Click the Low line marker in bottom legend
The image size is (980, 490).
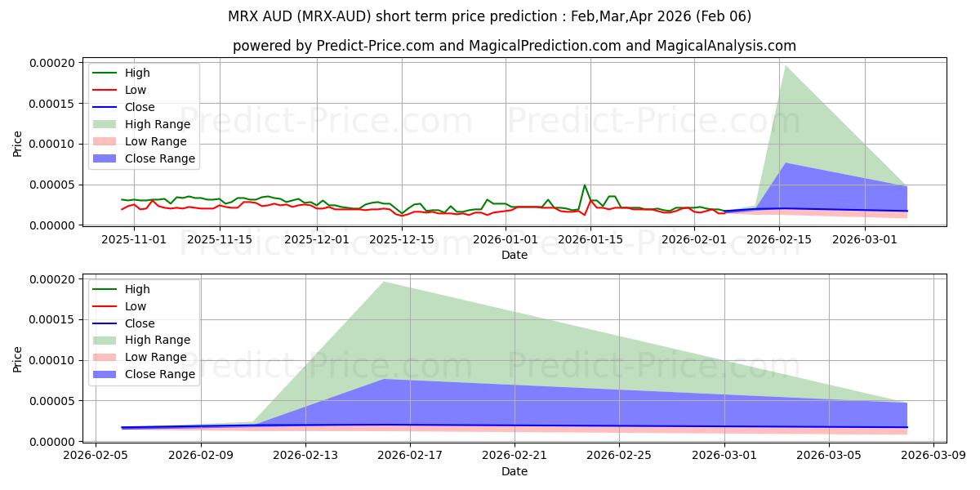(107, 306)
